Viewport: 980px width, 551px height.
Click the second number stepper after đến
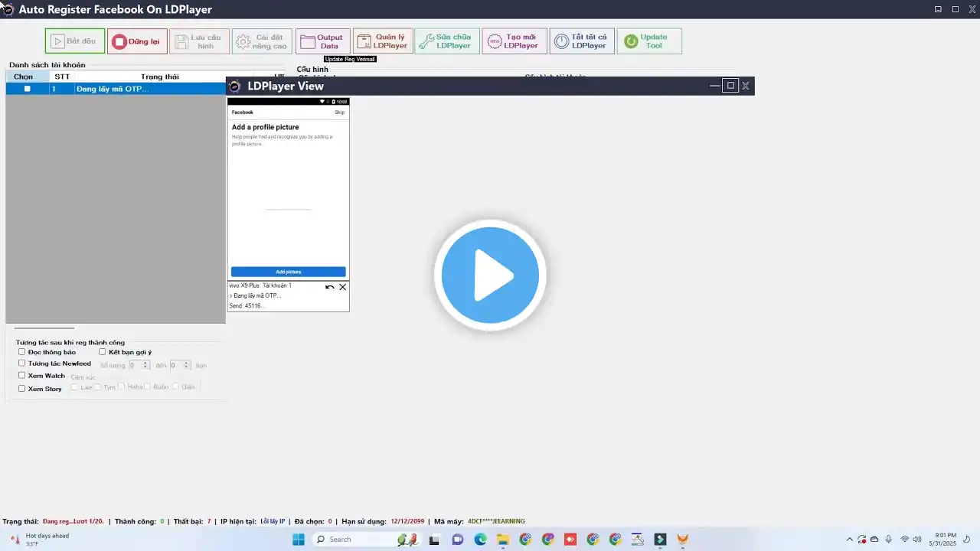tap(180, 366)
